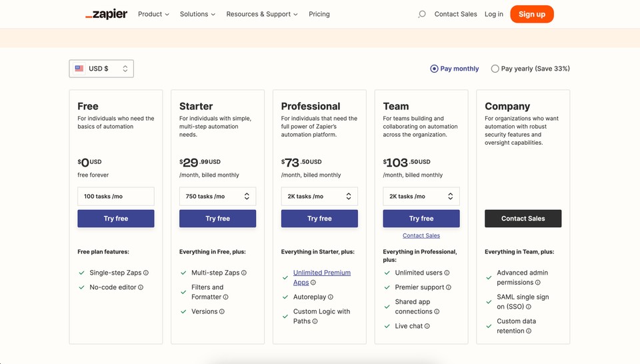The width and height of the screenshot is (640, 364).
Task: Click Log in
Action: 494,14
